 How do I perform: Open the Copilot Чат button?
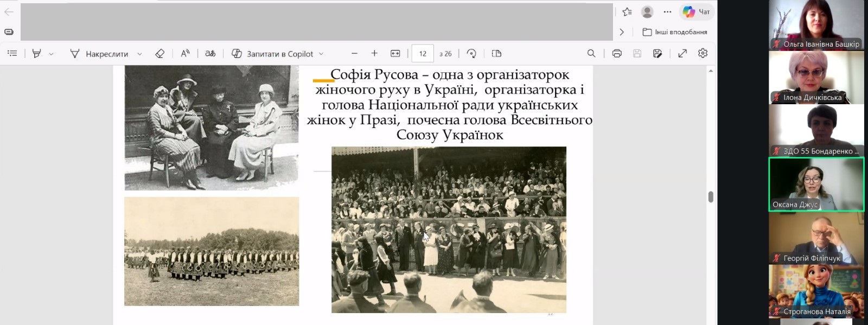pos(697,11)
